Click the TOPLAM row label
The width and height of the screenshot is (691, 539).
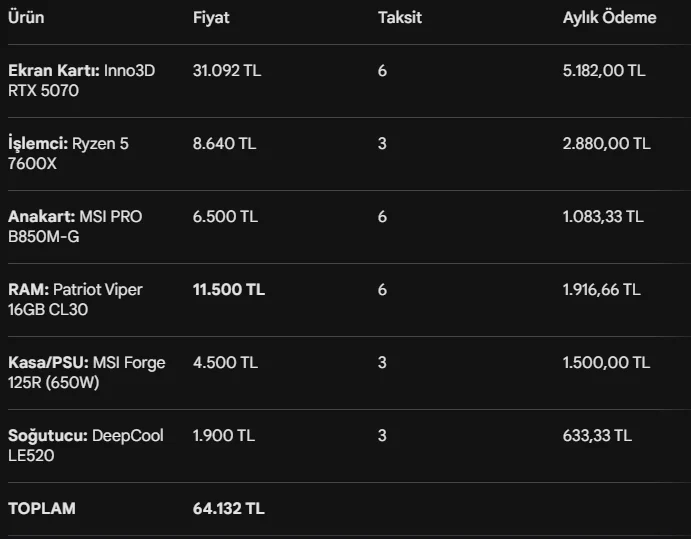point(42,509)
